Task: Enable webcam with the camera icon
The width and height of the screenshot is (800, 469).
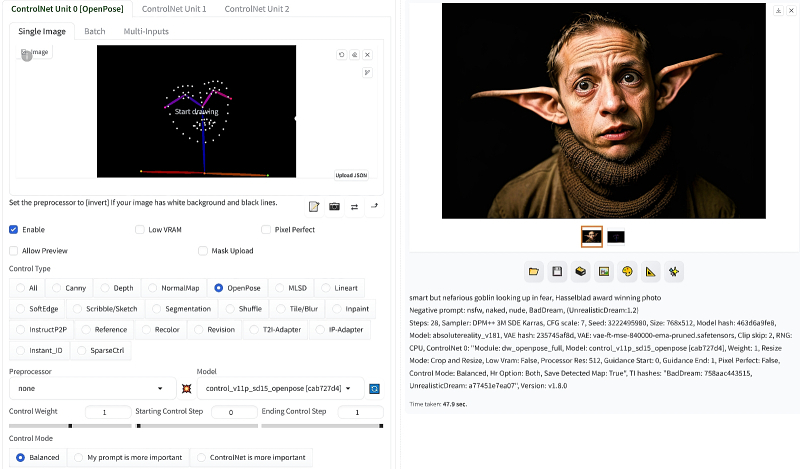Action: [x=334, y=206]
